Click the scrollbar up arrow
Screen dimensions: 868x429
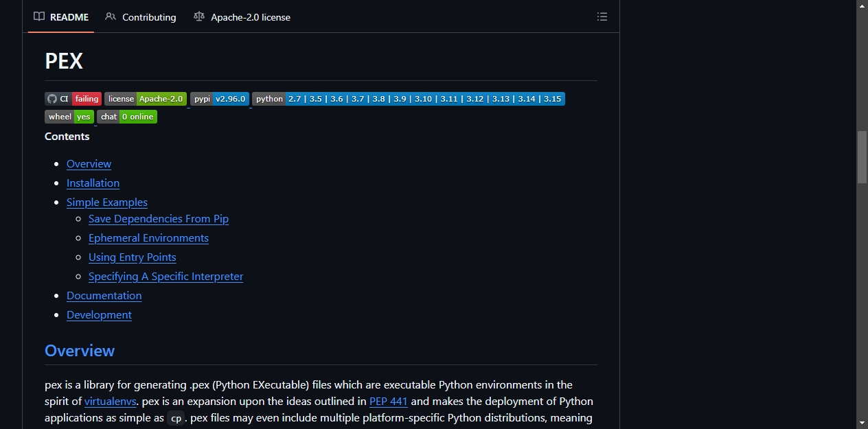(862, 5)
